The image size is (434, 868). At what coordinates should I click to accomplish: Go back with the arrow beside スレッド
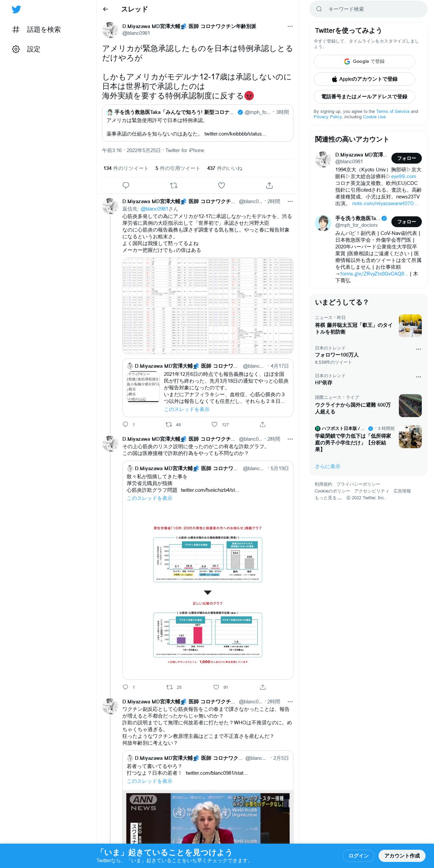click(105, 9)
